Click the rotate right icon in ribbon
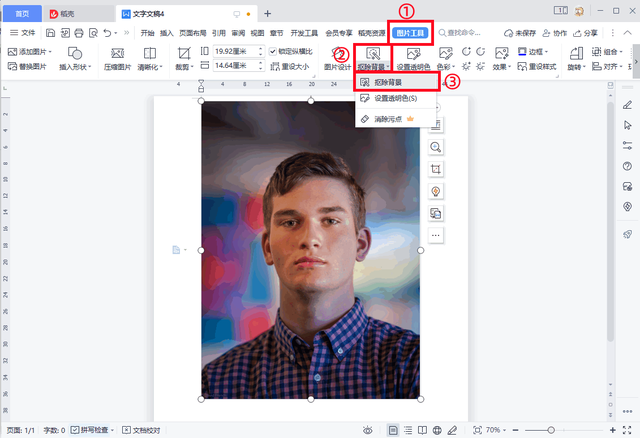The image size is (640, 438). [x=480, y=51]
